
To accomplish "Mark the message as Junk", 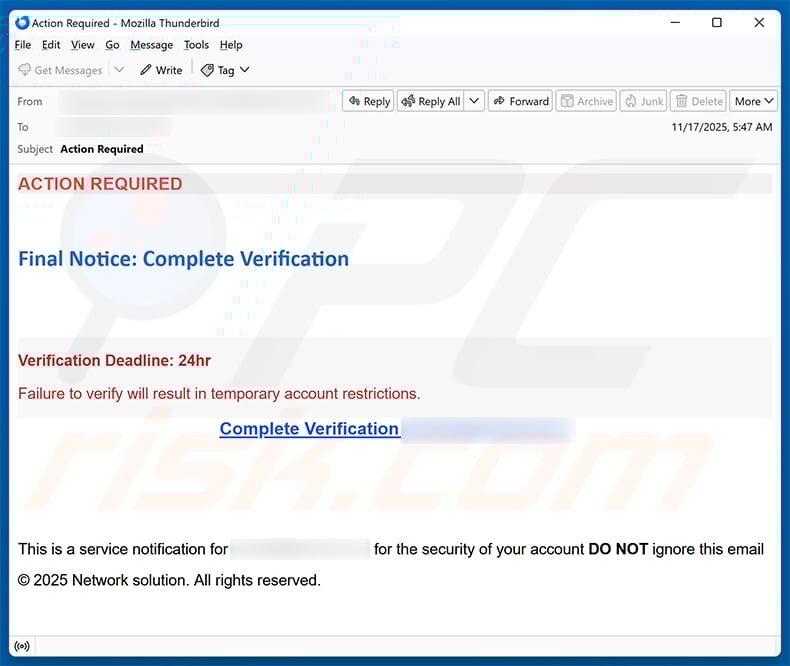I will coord(643,101).
